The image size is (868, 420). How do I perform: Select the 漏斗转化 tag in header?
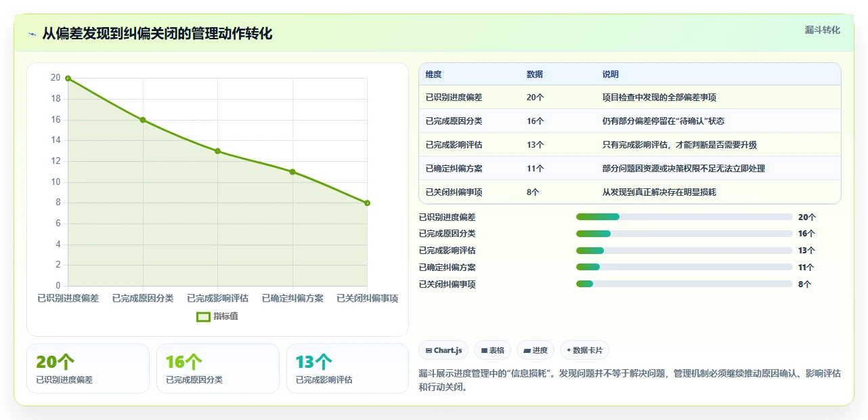tap(823, 30)
